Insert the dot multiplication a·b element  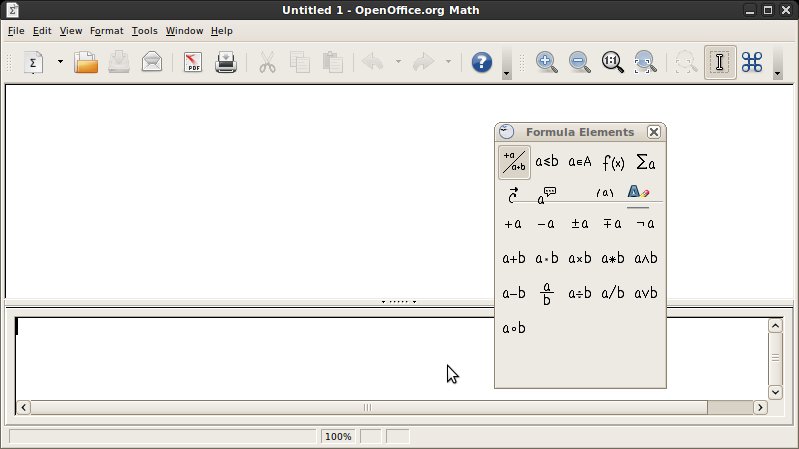(x=547, y=258)
